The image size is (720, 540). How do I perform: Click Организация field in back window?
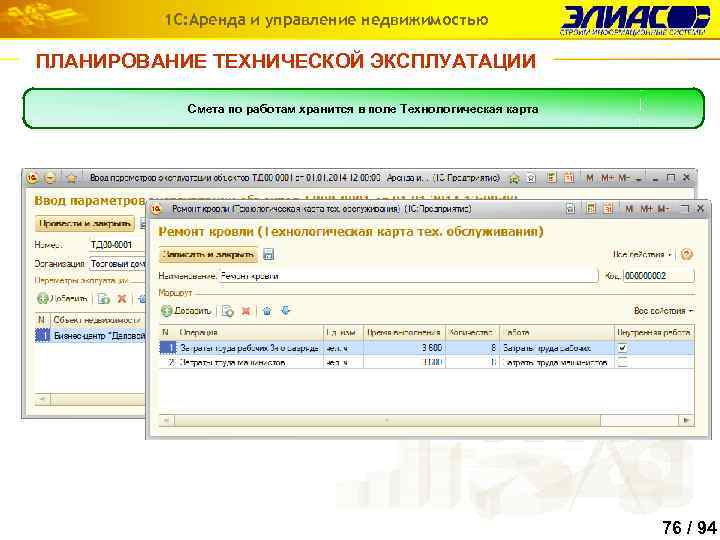point(118,264)
